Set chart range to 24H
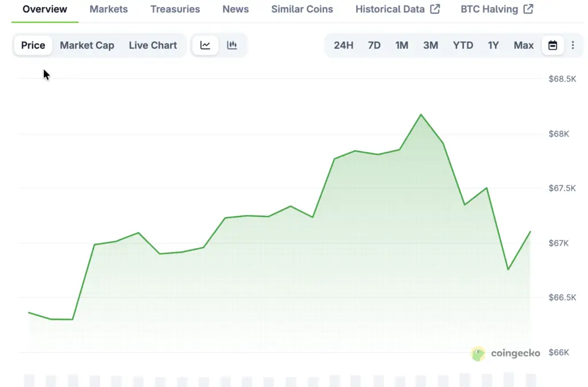The width and height of the screenshot is (588, 387). tap(343, 45)
